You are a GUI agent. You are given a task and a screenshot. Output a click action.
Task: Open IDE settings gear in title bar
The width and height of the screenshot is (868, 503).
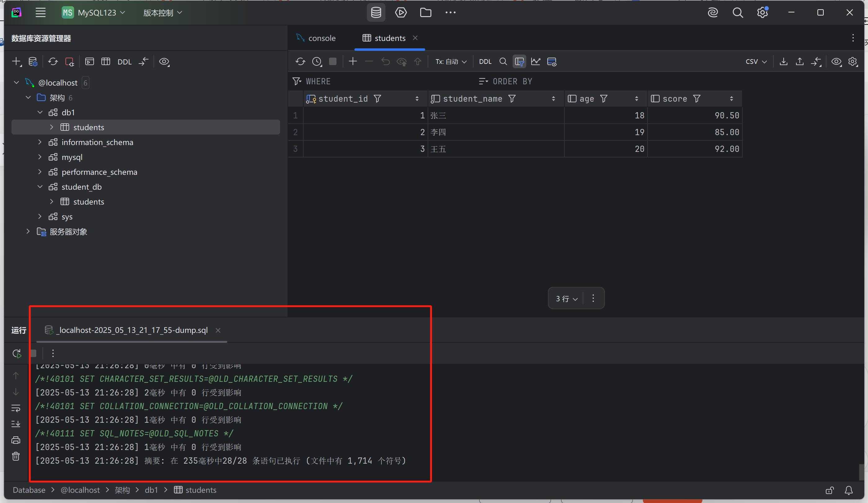(763, 13)
